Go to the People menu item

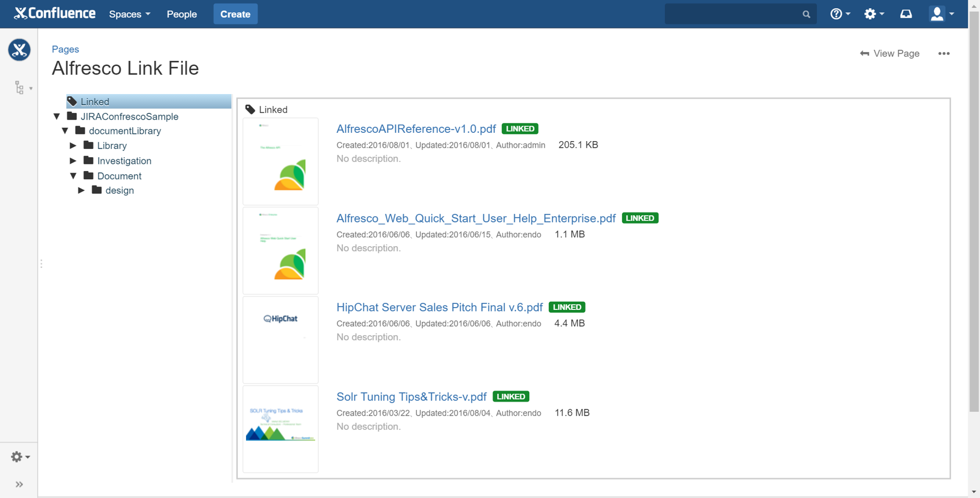click(181, 14)
